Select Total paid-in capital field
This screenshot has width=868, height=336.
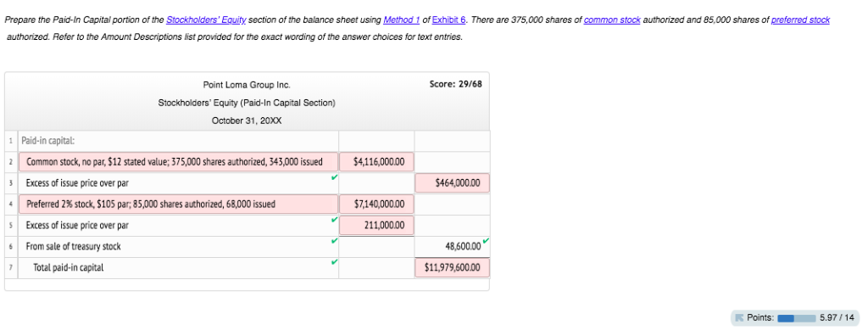coord(178,267)
